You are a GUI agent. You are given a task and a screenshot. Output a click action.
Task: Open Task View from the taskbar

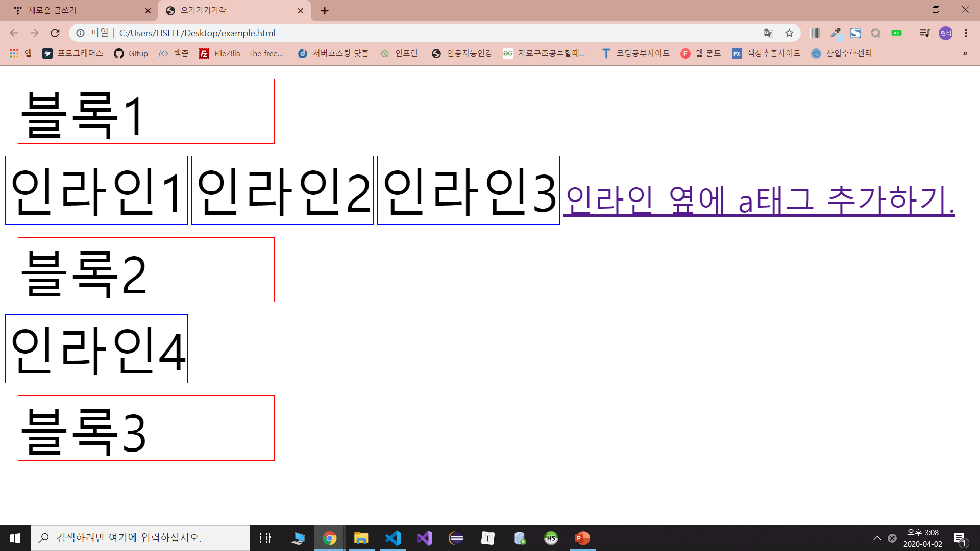pos(265,538)
